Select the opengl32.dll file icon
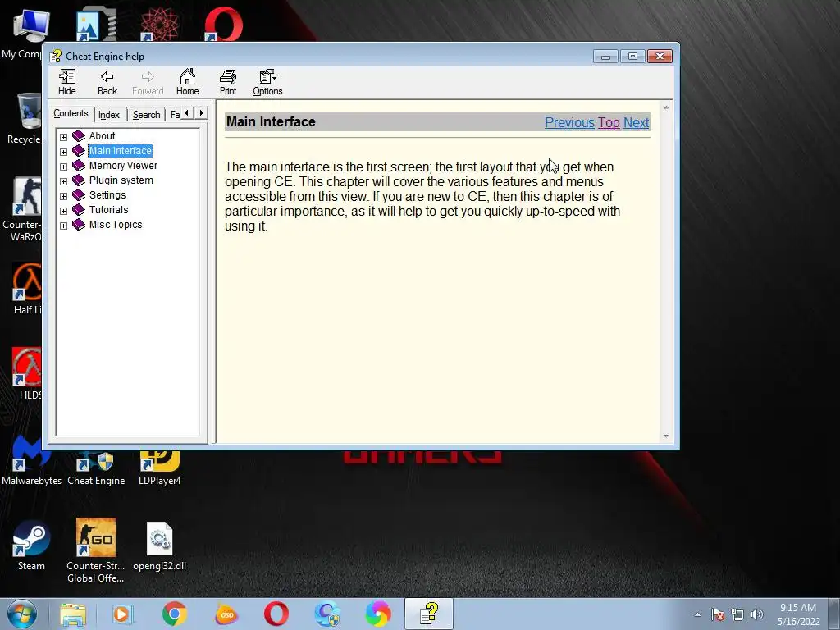Image resolution: width=840 pixels, height=630 pixels. [x=160, y=546]
